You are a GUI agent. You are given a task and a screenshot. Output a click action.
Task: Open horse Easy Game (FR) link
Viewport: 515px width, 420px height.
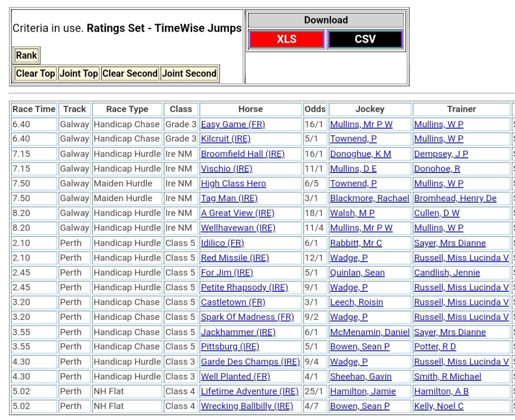click(233, 124)
